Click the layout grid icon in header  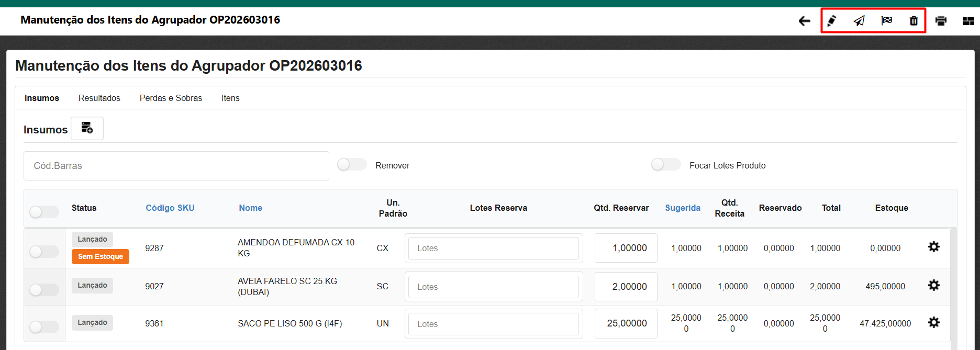coord(968,21)
